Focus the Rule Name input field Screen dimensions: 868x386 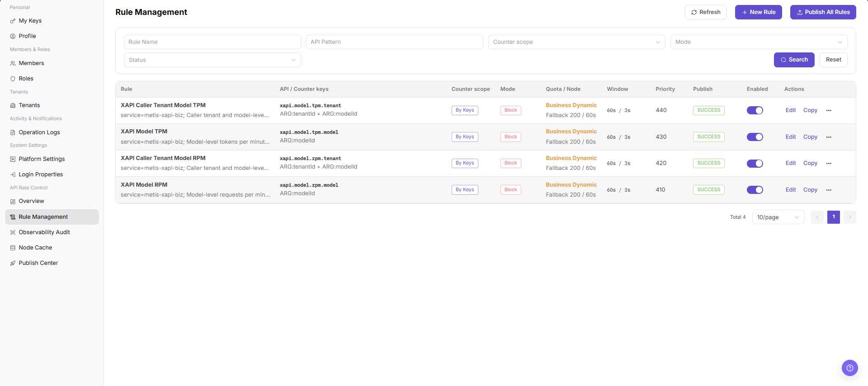pos(212,42)
